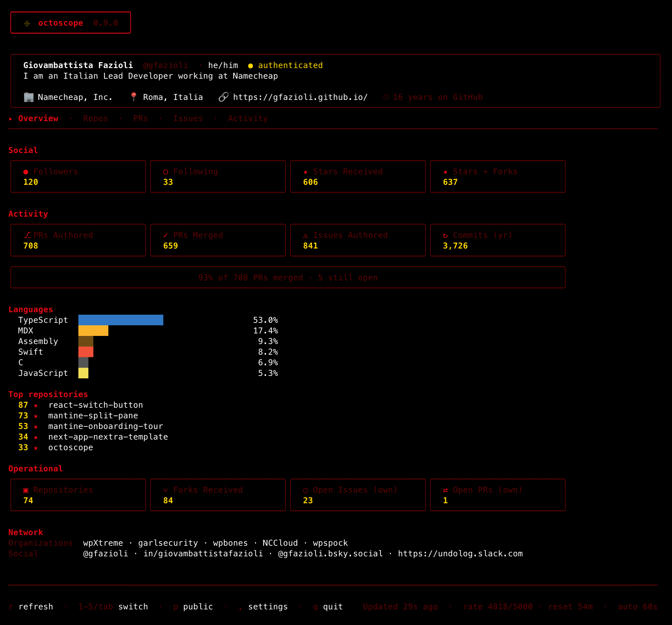
Task: Open the Issues tab
Action: (x=188, y=118)
